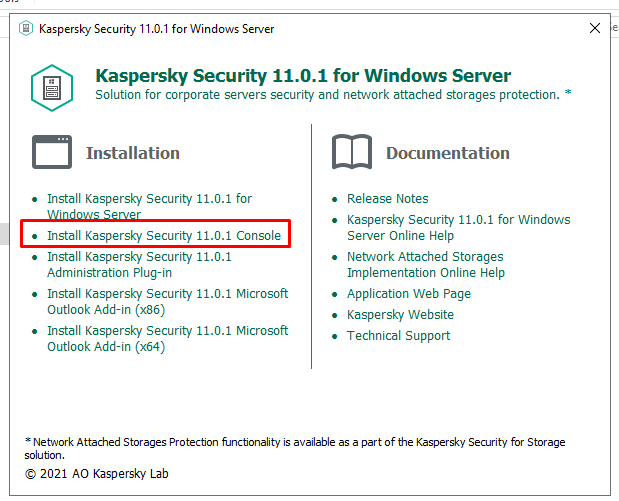
Task: Install Kaspersky Security 11.0.1 for Windows Server
Action: coord(149,206)
